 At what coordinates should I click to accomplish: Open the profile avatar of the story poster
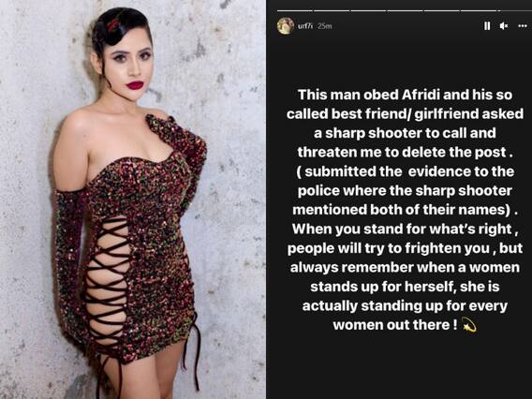[286, 26]
